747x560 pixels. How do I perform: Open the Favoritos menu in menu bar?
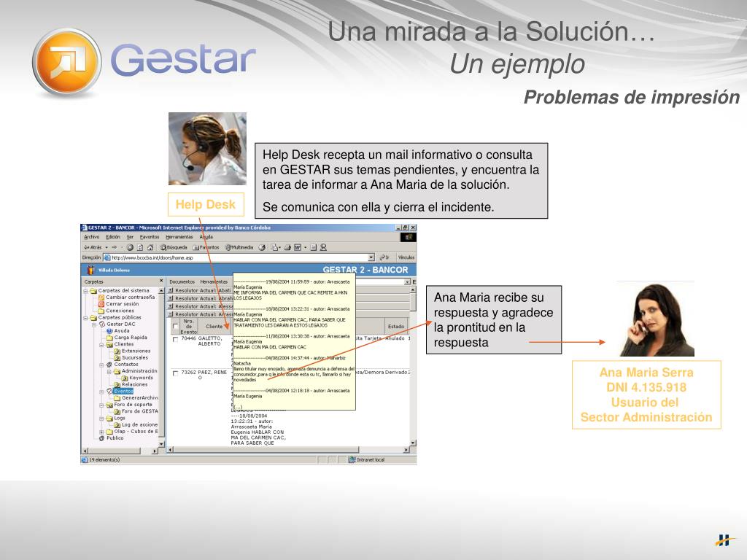(150, 237)
